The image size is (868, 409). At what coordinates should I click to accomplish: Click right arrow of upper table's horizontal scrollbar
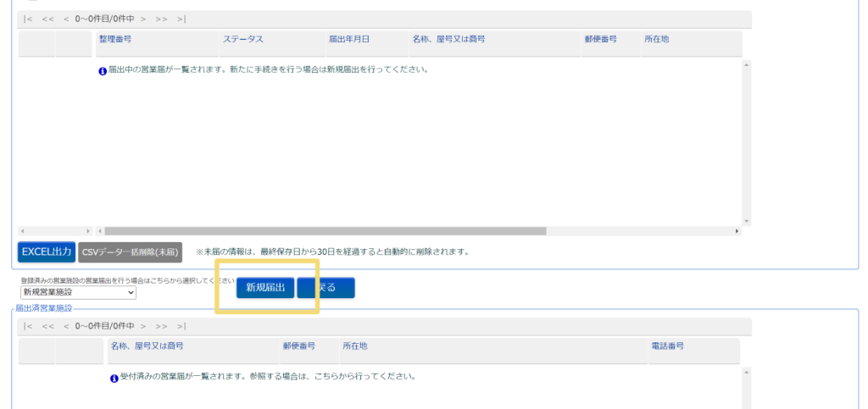pos(737,230)
